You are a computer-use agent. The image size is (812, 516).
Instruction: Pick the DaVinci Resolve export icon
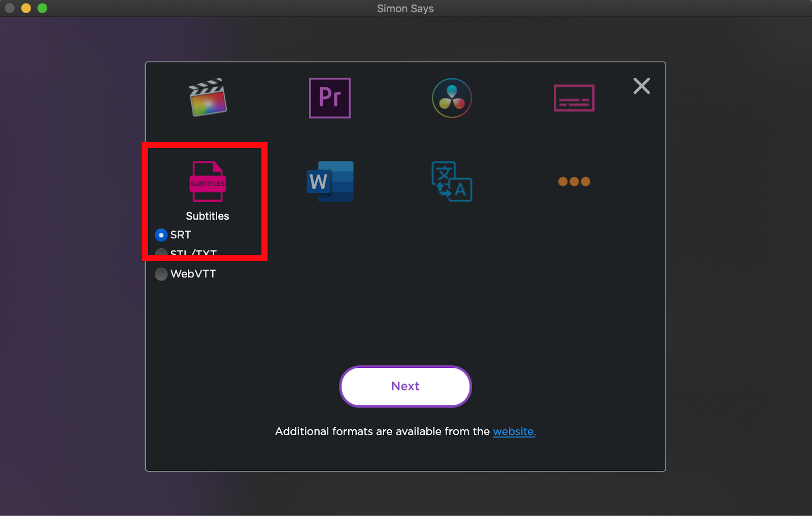tap(452, 98)
